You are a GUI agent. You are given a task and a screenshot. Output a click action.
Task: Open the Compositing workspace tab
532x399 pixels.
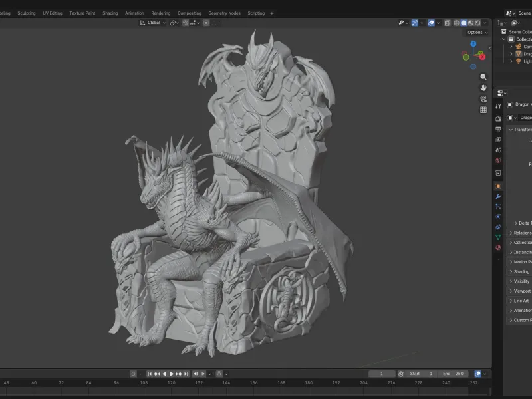[x=190, y=13]
